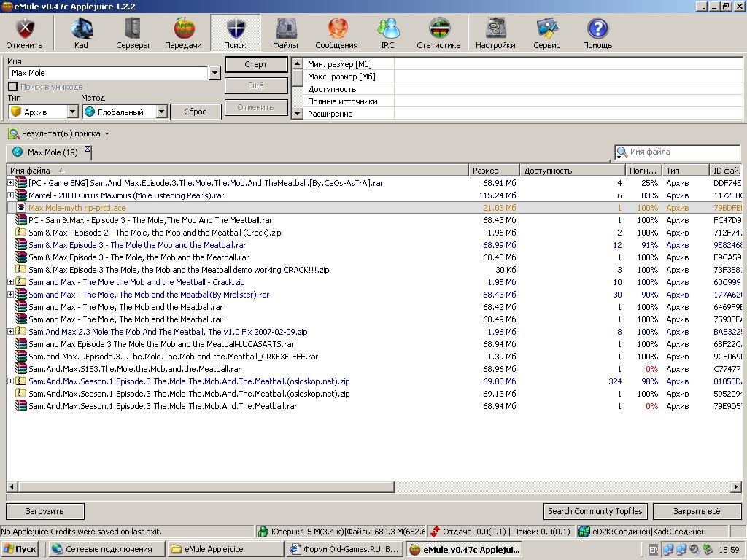747x560 pixels.
Task: Open Настройки (Settings) from toolbar
Action: [495, 34]
